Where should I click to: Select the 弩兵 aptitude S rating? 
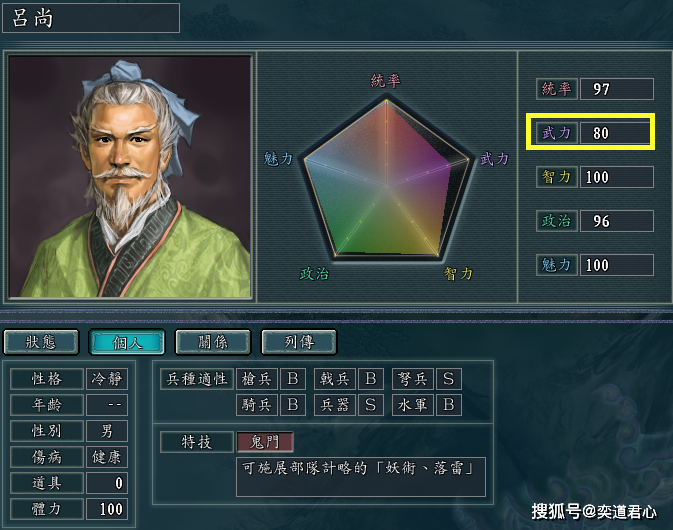(x=449, y=379)
